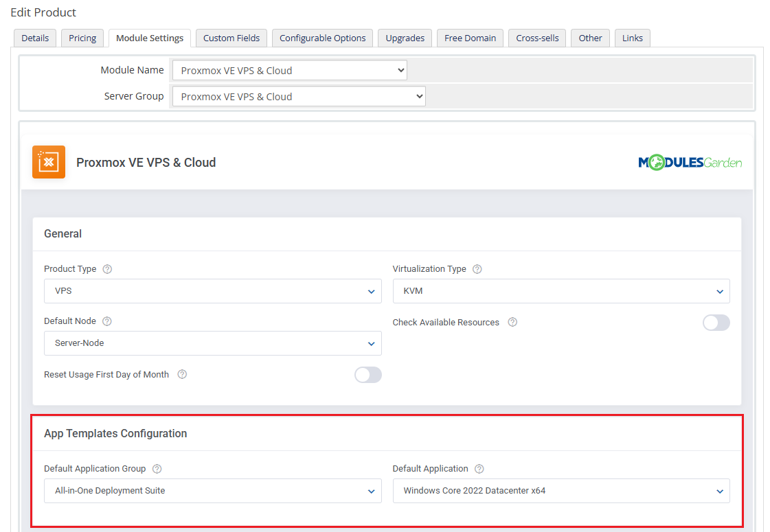
Task: Open Default Application Windows Core dropdown
Action: click(561, 491)
